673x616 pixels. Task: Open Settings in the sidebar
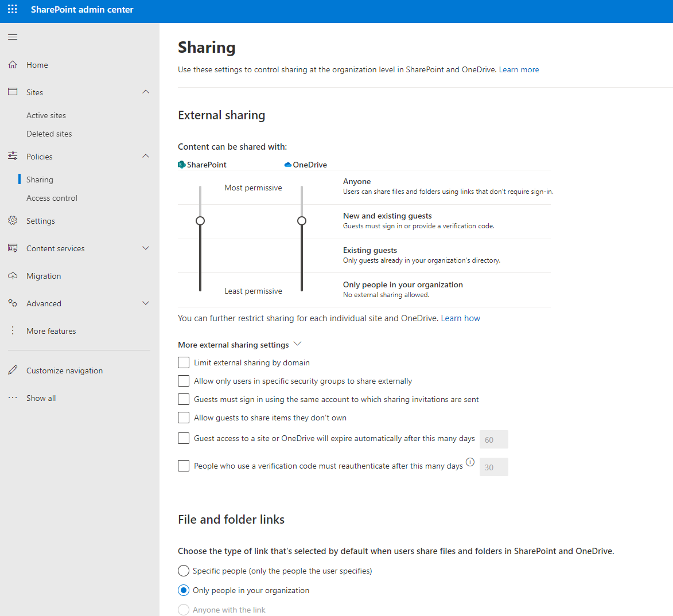point(41,221)
